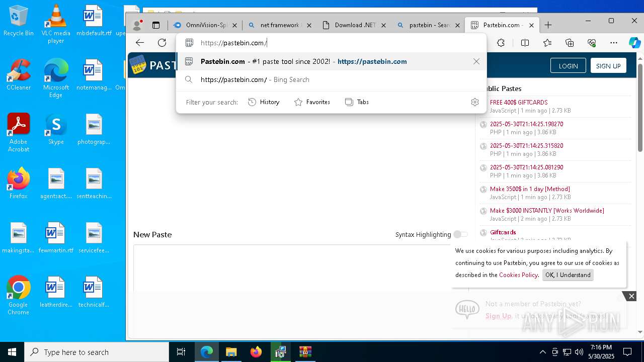Select the Pastebin.com address suggestion
The width and height of the screenshot is (644, 362).
(331, 61)
